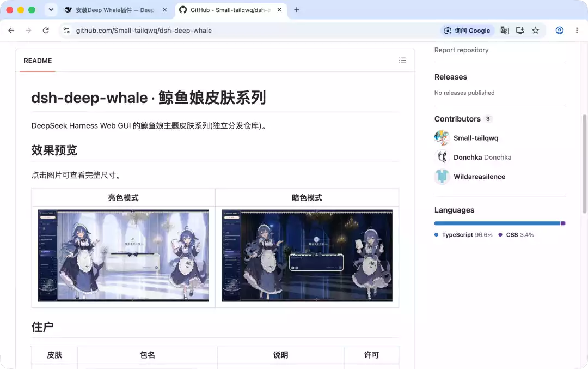Open the Releases heading link

tap(450, 77)
